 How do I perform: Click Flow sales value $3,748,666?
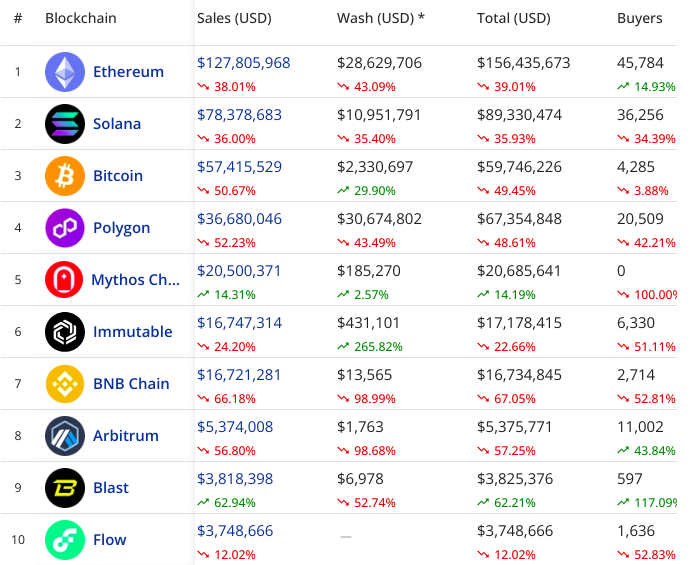click(x=235, y=531)
